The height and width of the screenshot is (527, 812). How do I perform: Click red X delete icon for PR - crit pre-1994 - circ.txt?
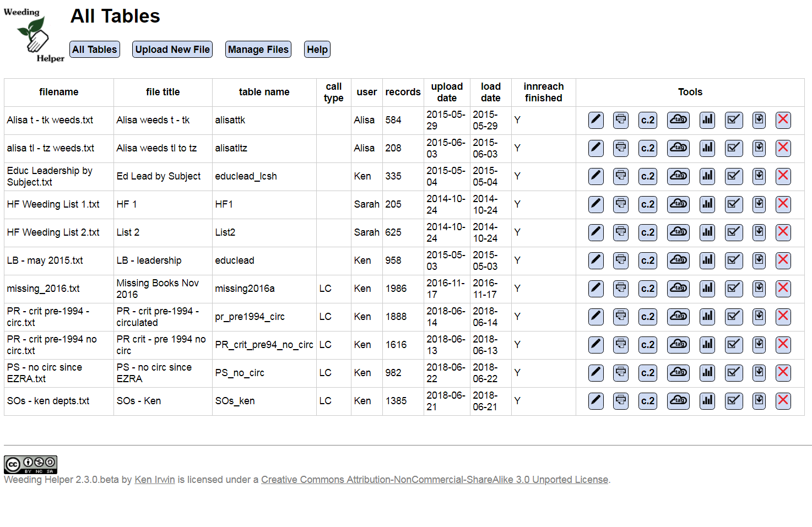(783, 317)
